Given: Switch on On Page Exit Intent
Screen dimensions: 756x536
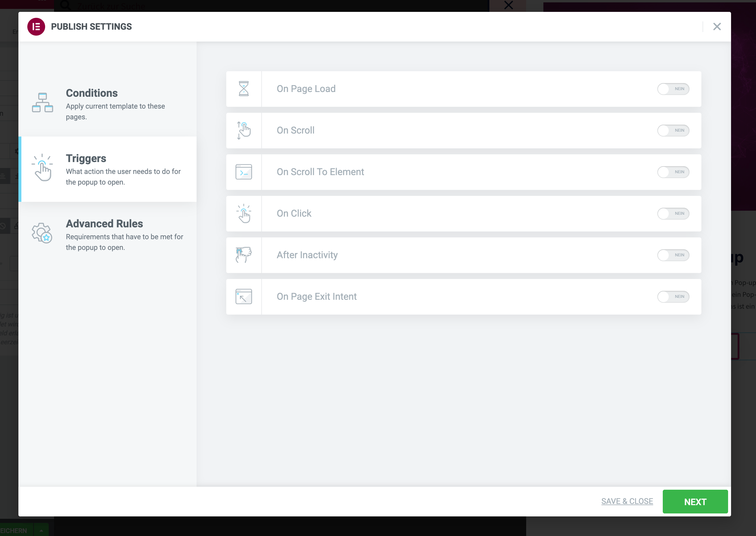Looking at the screenshot, I should [x=673, y=297].
